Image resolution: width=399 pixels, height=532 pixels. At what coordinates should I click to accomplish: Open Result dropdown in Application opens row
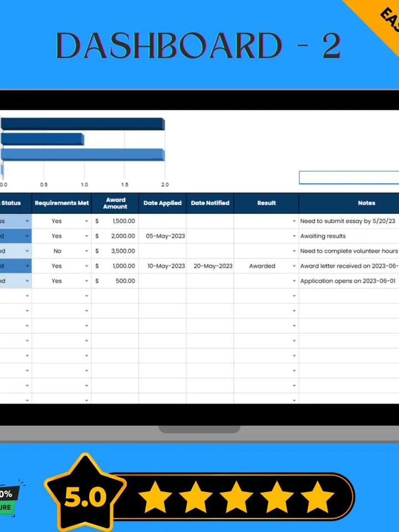coord(294,281)
